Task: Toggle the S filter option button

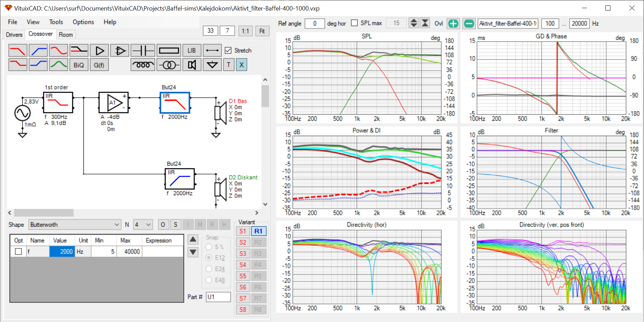Action: (175, 225)
